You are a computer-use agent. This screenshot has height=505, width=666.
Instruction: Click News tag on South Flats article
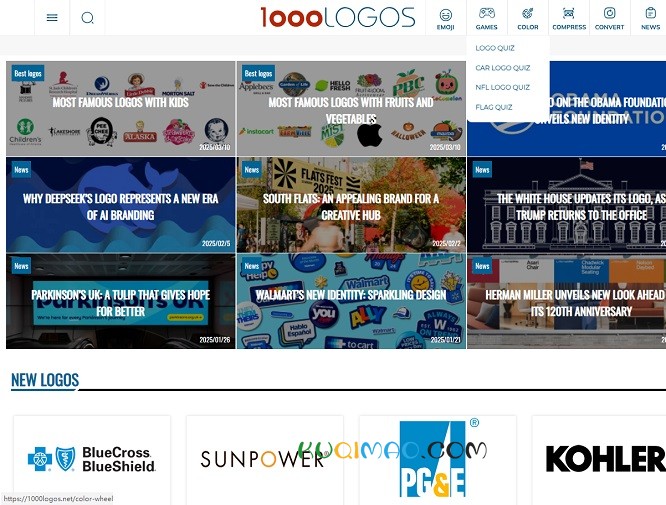(x=251, y=170)
